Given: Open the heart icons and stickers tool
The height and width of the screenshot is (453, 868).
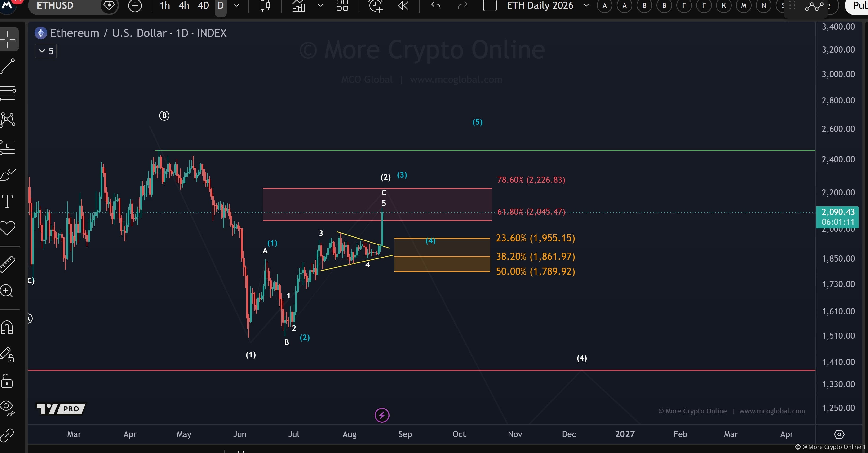Looking at the screenshot, I should pos(7,228).
